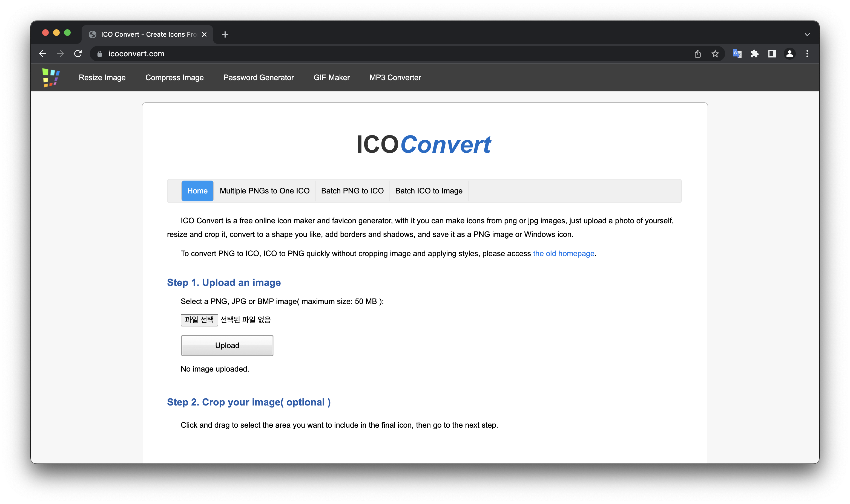Open the Google Translate toolbar icon
Viewport: 850px width, 504px height.
737,53
